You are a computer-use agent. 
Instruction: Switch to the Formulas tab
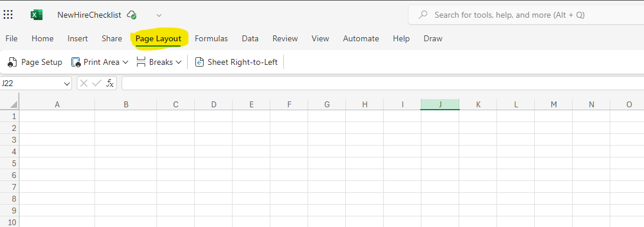pos(211,38)
